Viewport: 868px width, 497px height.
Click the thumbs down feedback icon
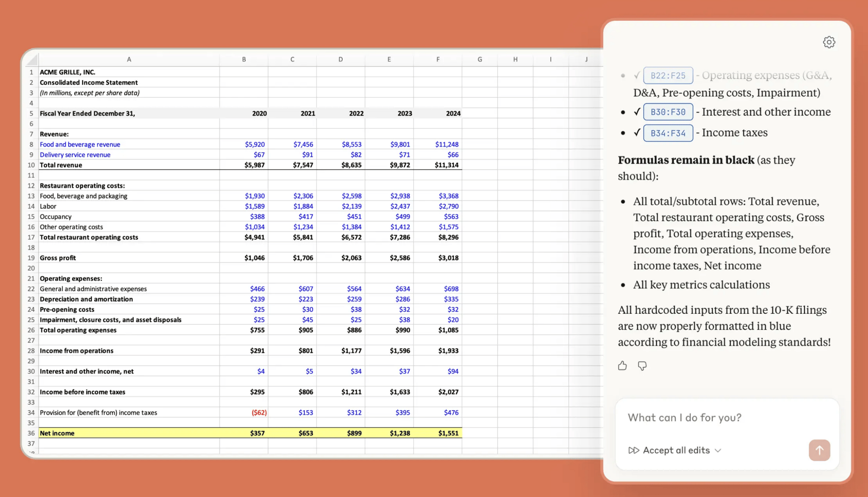click(x=642, y=366)
